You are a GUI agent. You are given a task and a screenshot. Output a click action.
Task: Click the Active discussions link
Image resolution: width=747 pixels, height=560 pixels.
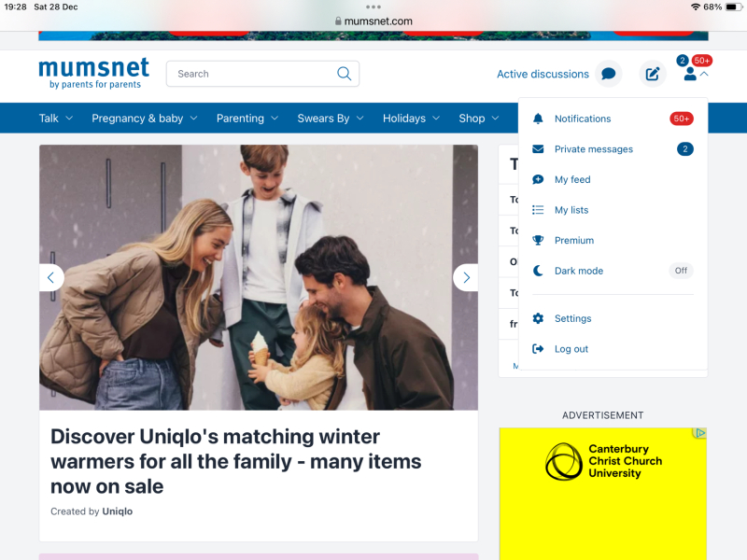pos(543,74)
